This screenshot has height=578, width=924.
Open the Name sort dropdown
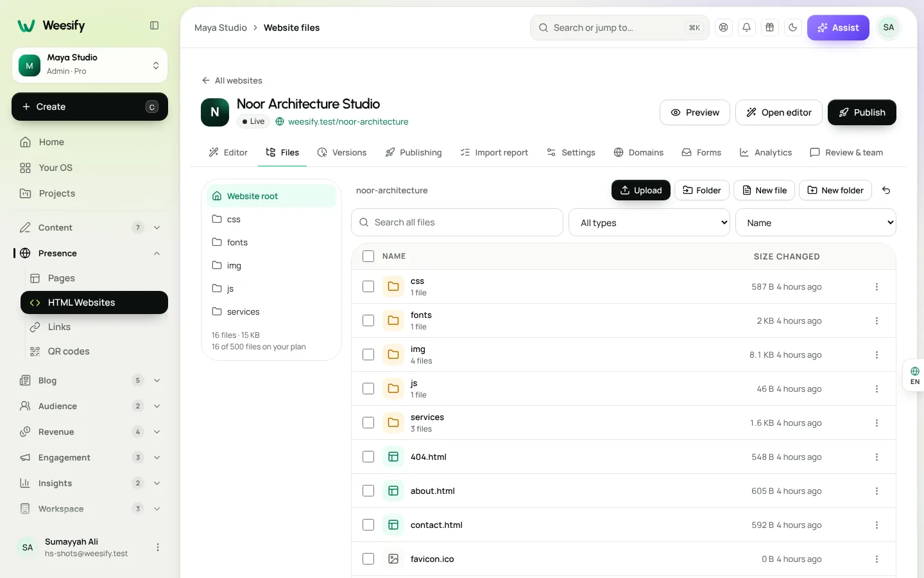(x=816, y=223)
